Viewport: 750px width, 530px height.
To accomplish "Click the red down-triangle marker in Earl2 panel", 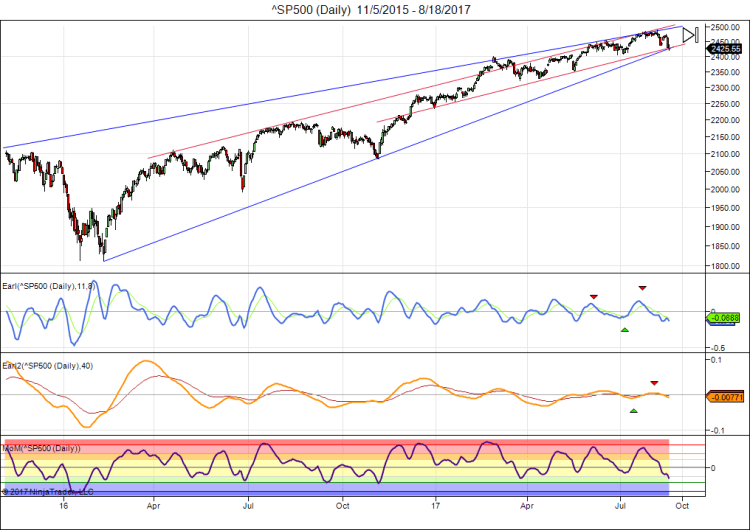I will (655, 383).
